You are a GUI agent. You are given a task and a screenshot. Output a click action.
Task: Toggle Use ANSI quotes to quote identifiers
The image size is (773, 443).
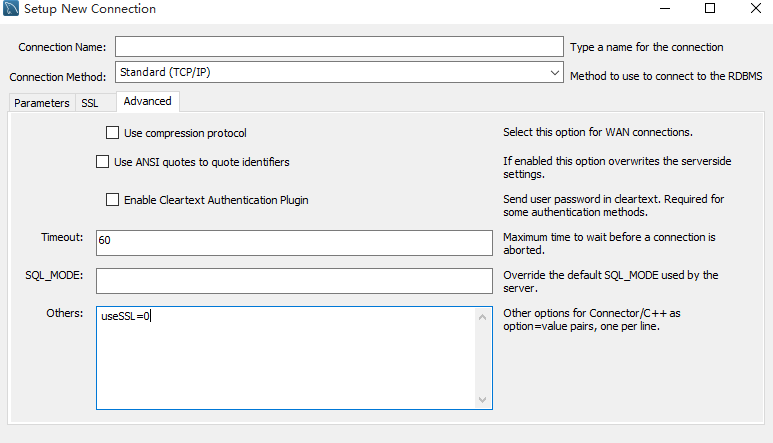tap(103, 162)
